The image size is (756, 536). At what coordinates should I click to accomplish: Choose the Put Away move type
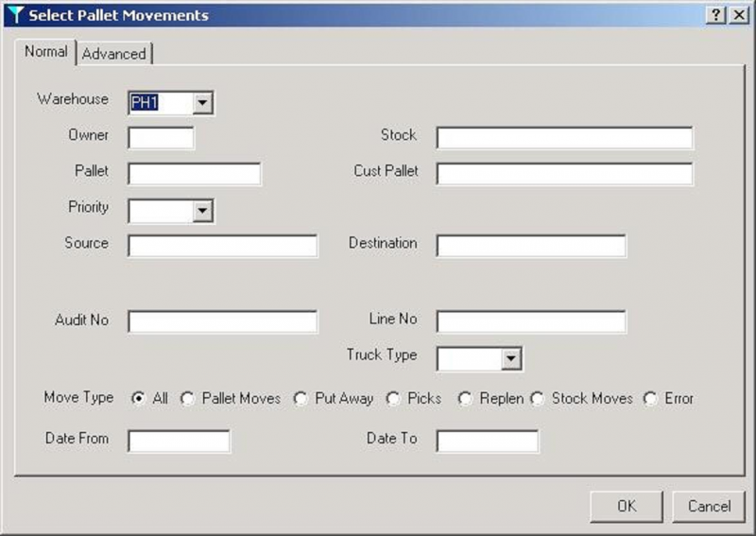point(300,399)
